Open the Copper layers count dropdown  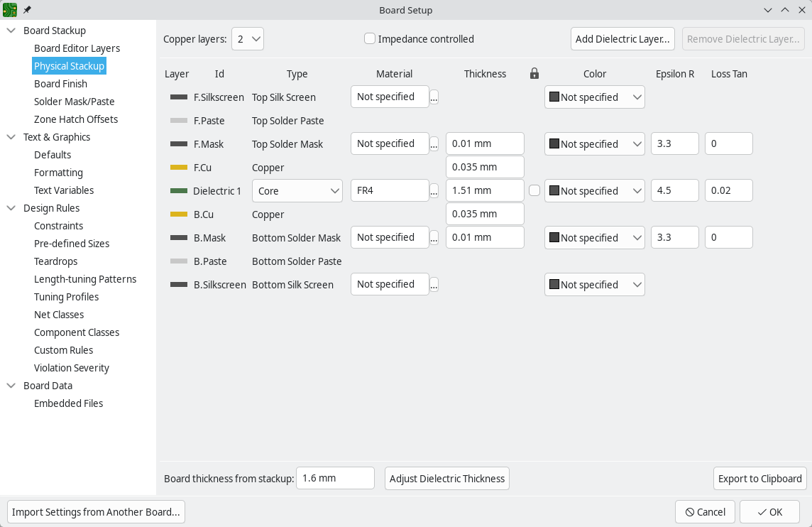coord(247,39)
